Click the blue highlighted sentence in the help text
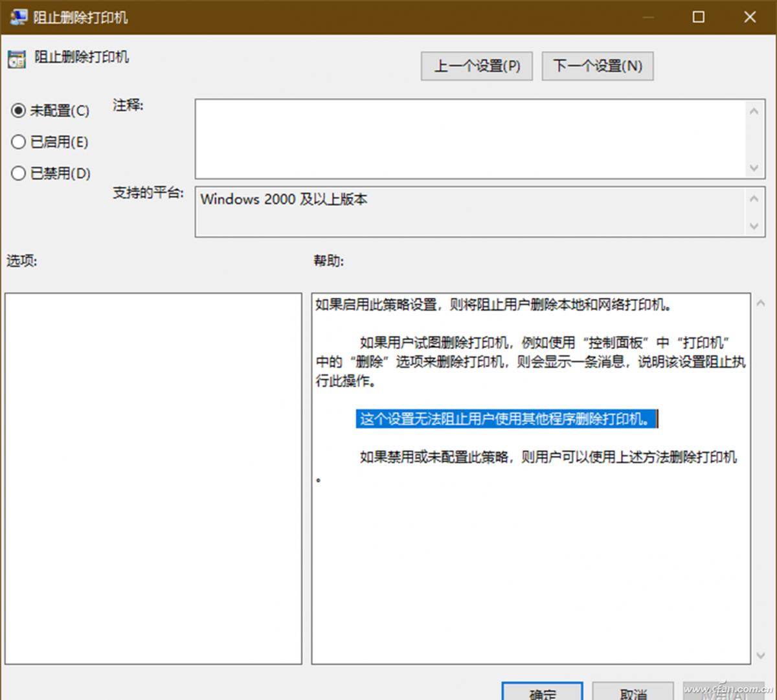The width and height of the screenshot is (777, 700). (507, 419)
